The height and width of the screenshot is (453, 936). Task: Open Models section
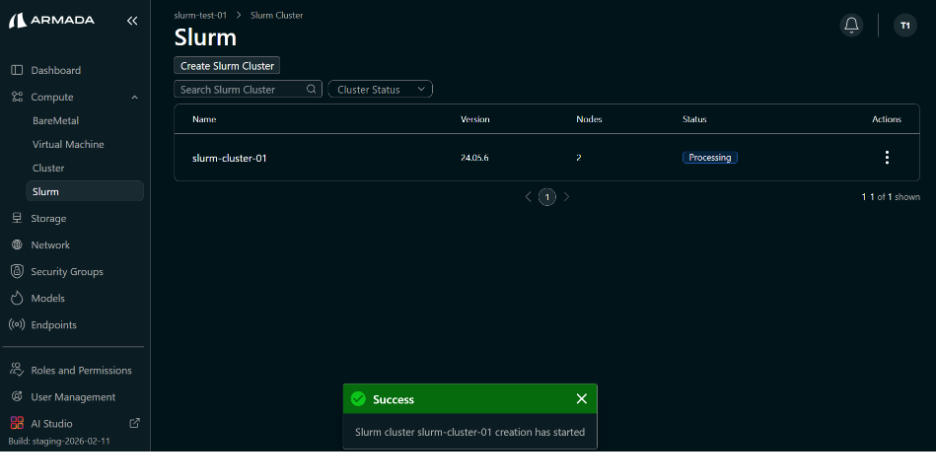pos(48,298)
